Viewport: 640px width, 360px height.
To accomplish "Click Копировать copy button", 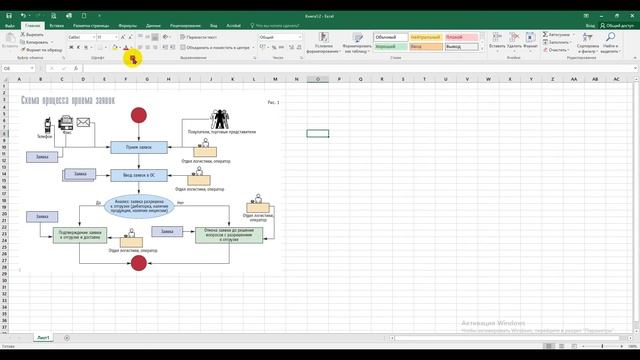I will pyautogui.click(x=34, y=42).
